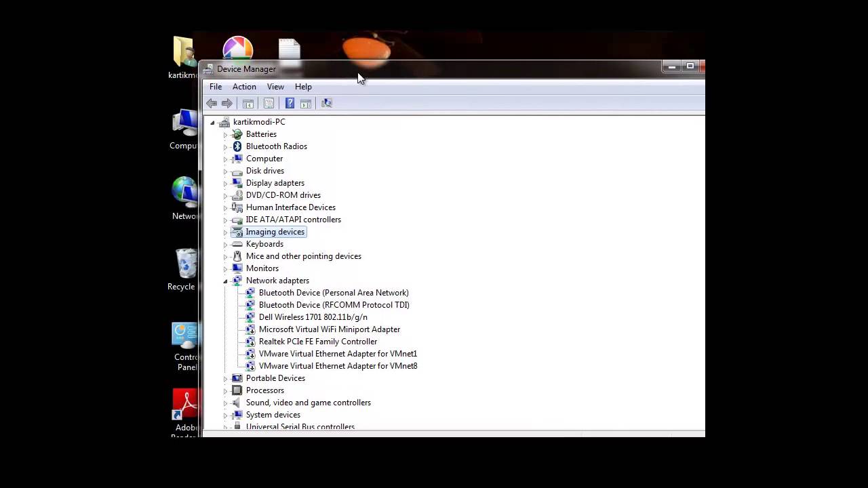Select the DVD/CD-ROM drives icon
The height and width of the screenshot is (488, 868).
[x=237, y=195]
